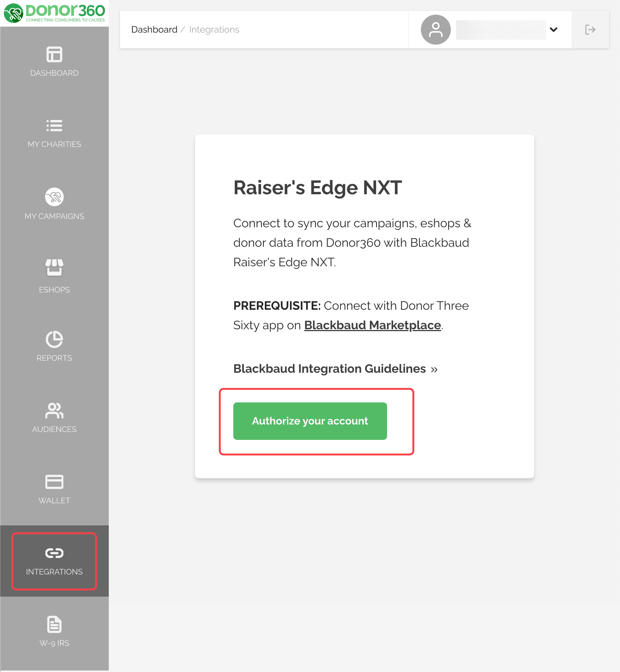
Task: Click the Donor360 logo
Action: pyautogui.click(x=54, y=13)
